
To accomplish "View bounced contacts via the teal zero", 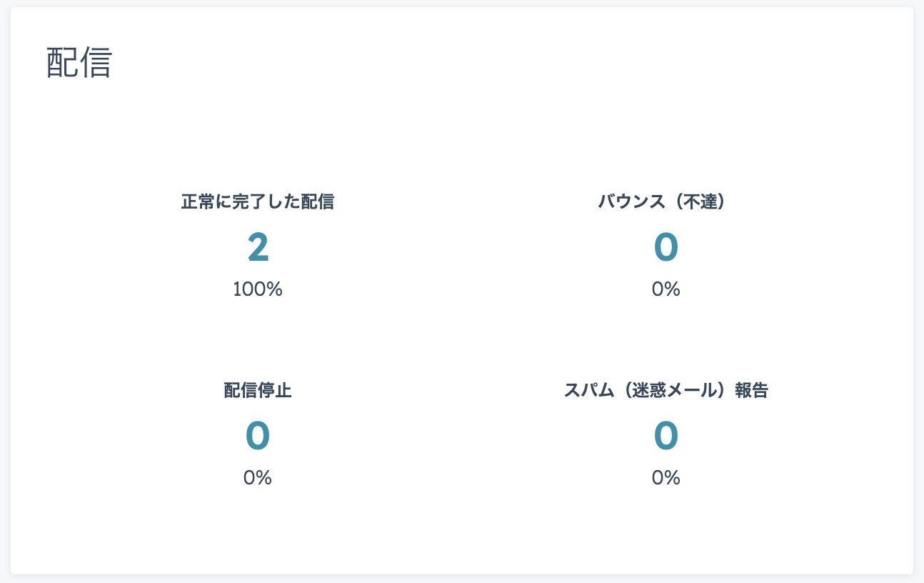I will [666, 247].
